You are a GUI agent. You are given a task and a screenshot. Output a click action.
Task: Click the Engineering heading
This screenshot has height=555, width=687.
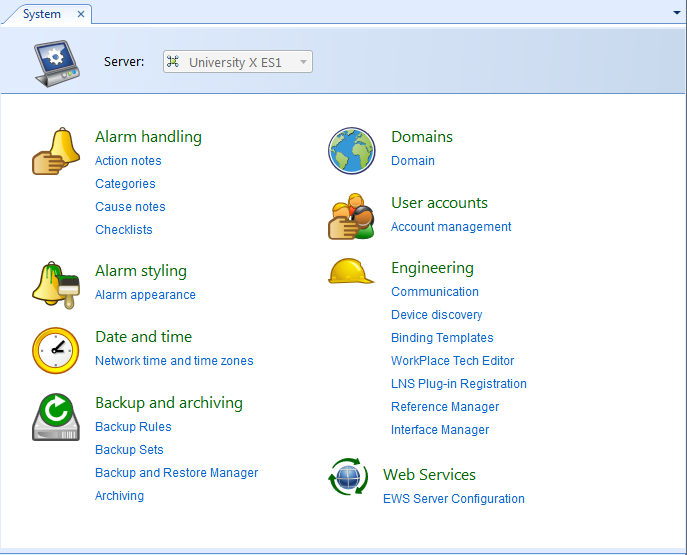pos(432,268)
